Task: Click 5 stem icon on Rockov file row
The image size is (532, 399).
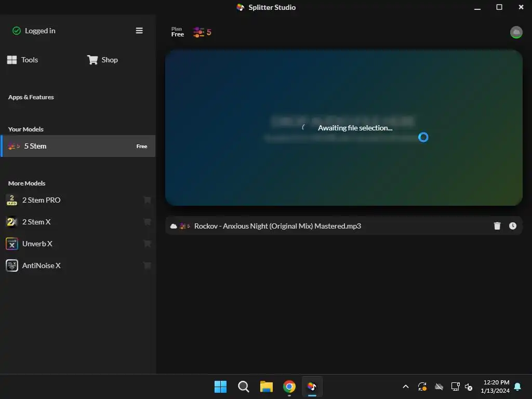Action: coord(184,226)
